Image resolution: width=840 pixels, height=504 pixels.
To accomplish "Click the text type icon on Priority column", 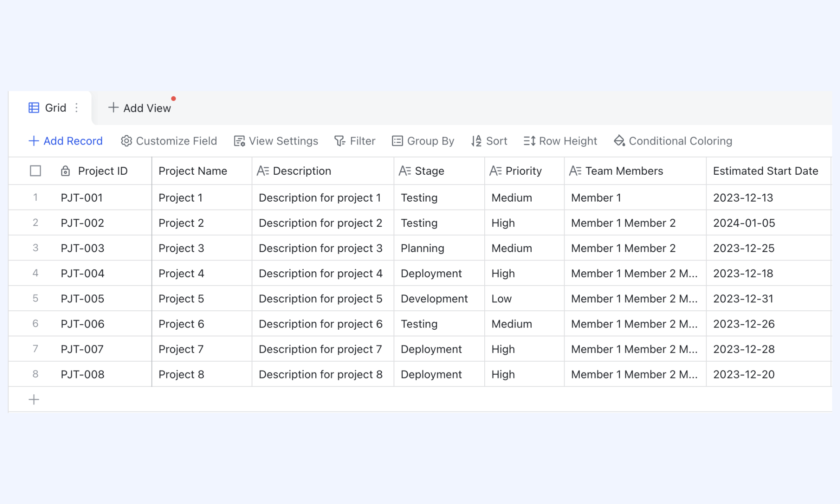I will (496, 171).
